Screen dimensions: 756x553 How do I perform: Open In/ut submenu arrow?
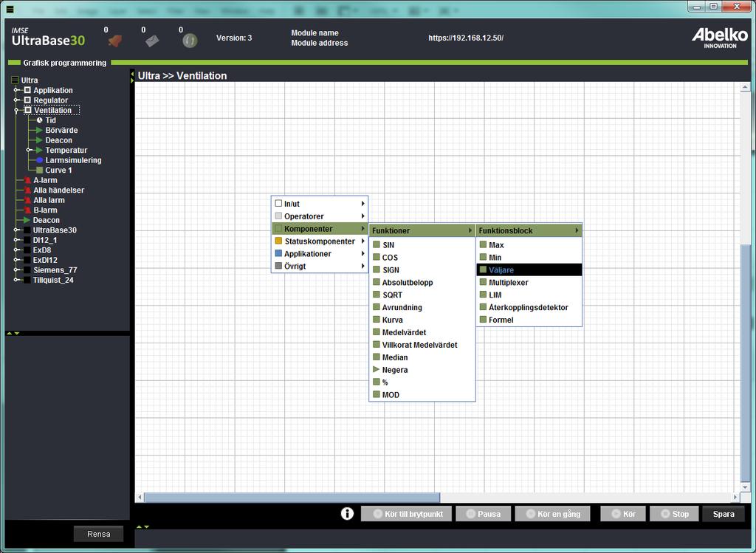click(363, 204)
